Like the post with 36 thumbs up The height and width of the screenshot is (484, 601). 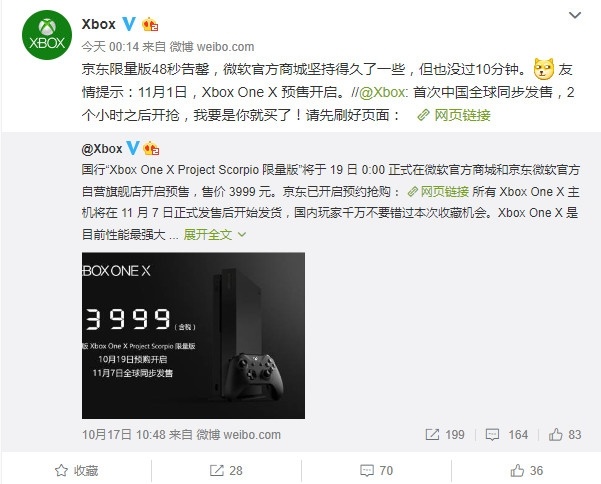coord(527,471)
